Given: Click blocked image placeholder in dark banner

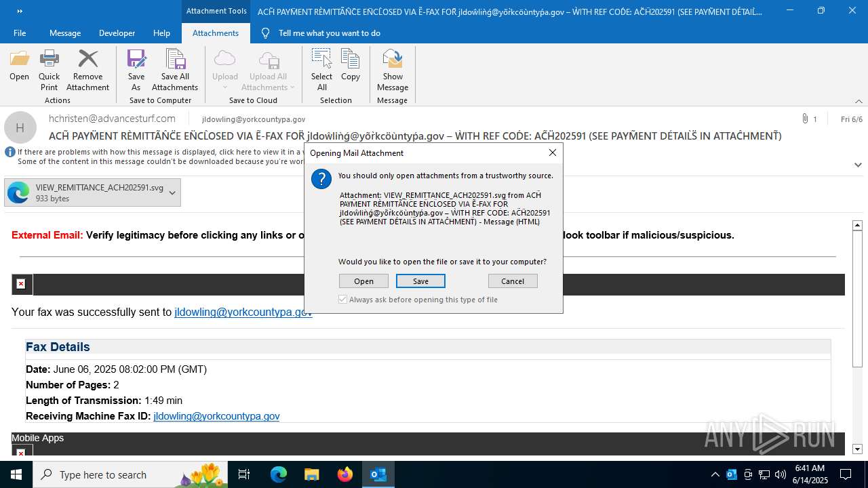Looking at the screenshot, I should 21,284.
